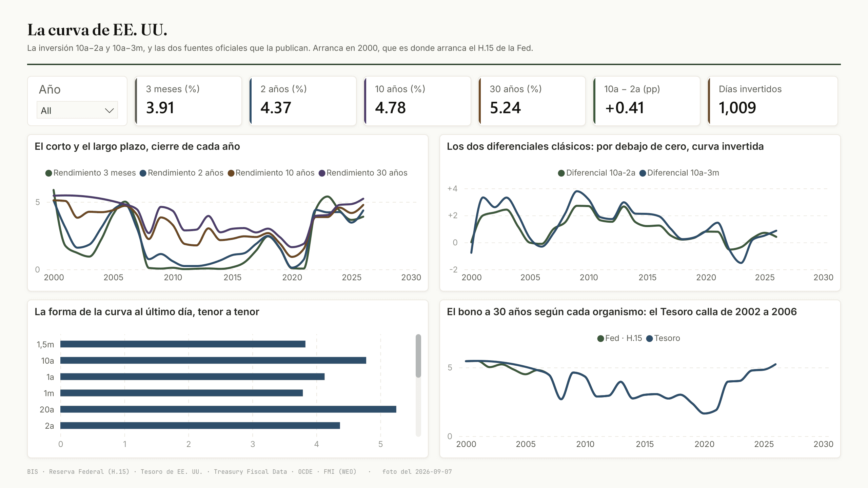Click the Rendimiento 3 meses legend label
This screenshot has height=488, width=868.
tap(95, 173)
